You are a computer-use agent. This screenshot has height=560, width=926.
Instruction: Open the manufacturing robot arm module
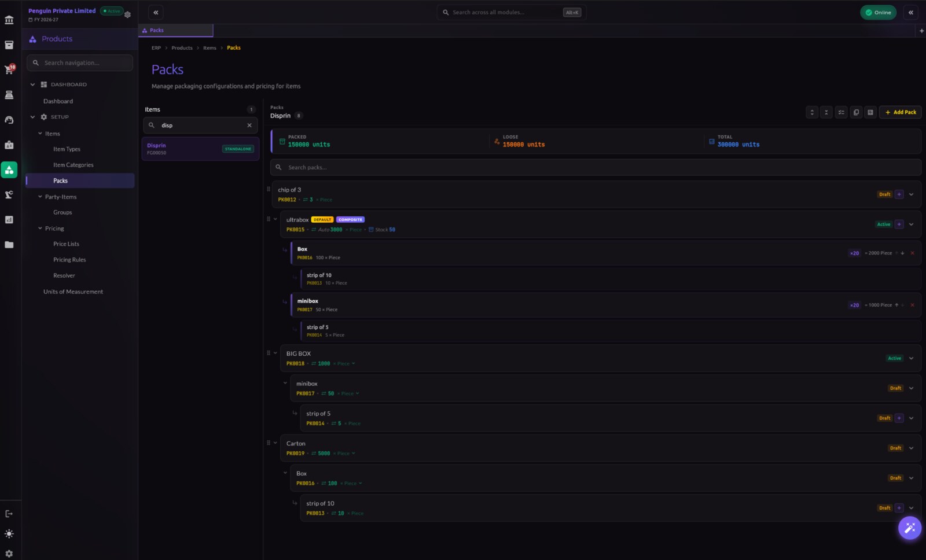9,195
